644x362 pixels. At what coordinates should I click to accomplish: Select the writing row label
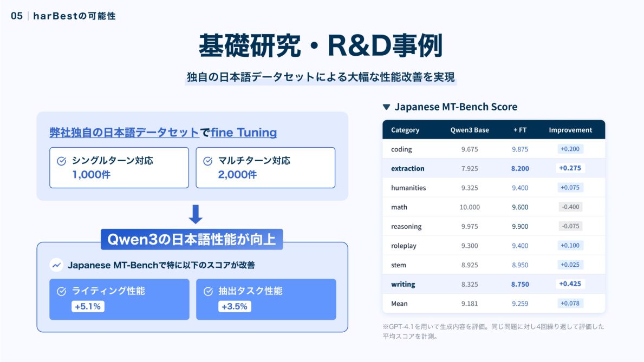point(403,285)
